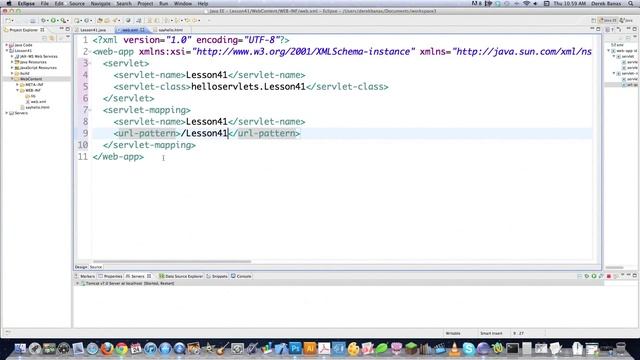Open the Properties view tab
Viewport: 640px width, 360px height.
click(x=110, y=276)
